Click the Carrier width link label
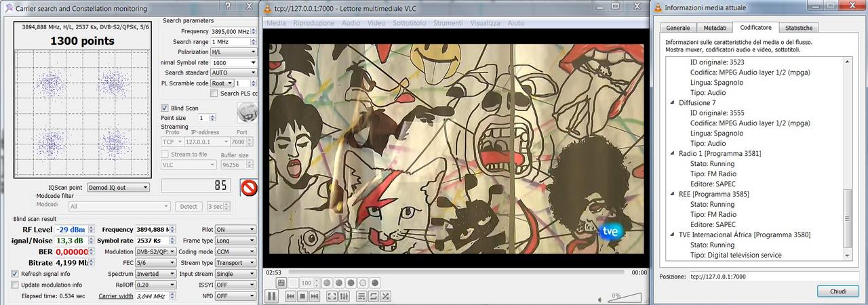 116,296
